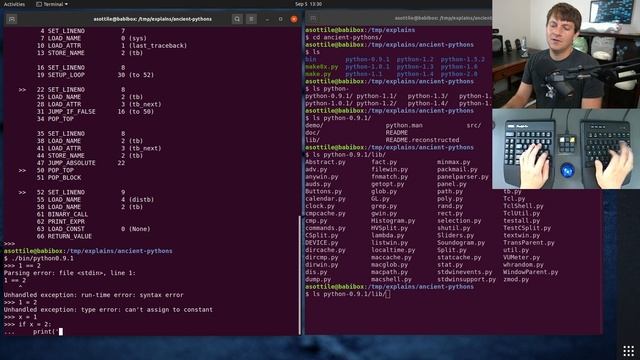Screen dimensions: 640x360
Task: Click the 'testall.py' file name
Action: coord(521,221)
